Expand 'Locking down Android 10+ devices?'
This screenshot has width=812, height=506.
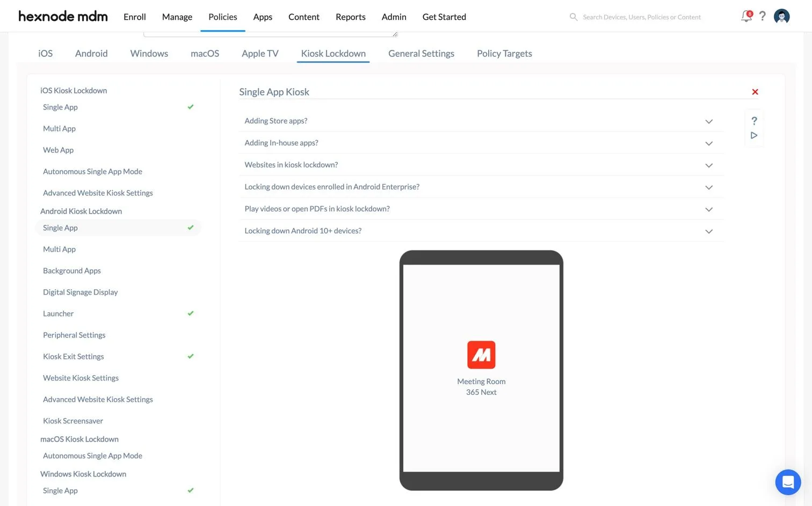pyautogui.click(x=481, y=231)
